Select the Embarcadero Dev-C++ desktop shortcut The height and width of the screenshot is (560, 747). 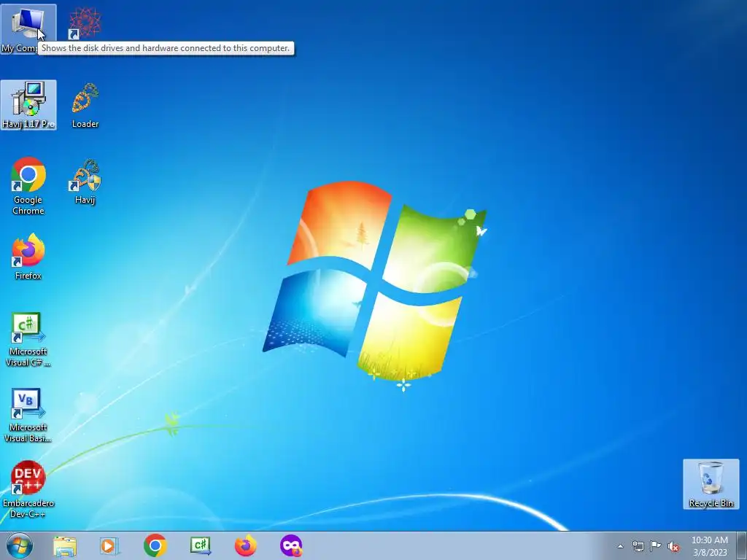[28, 489]
